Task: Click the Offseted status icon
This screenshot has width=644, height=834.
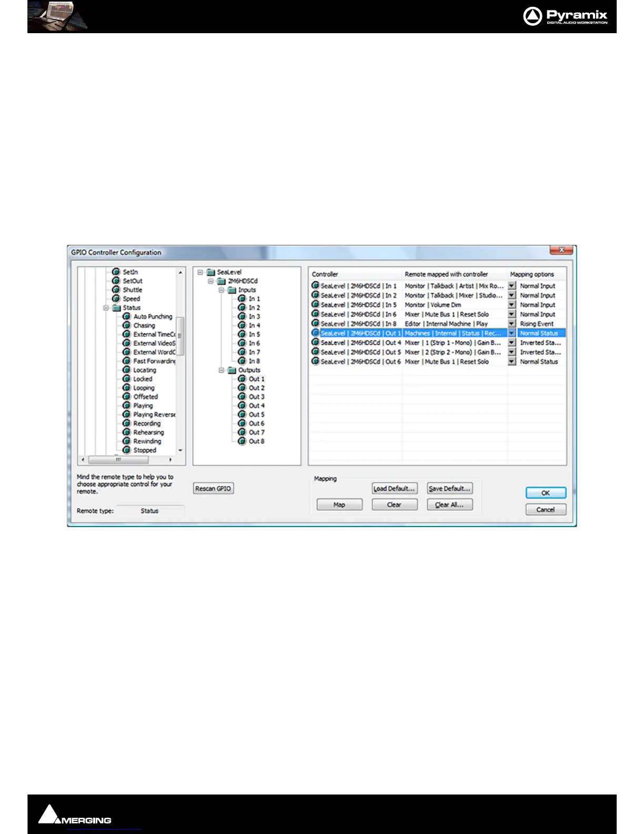Action: pos(127,396)
